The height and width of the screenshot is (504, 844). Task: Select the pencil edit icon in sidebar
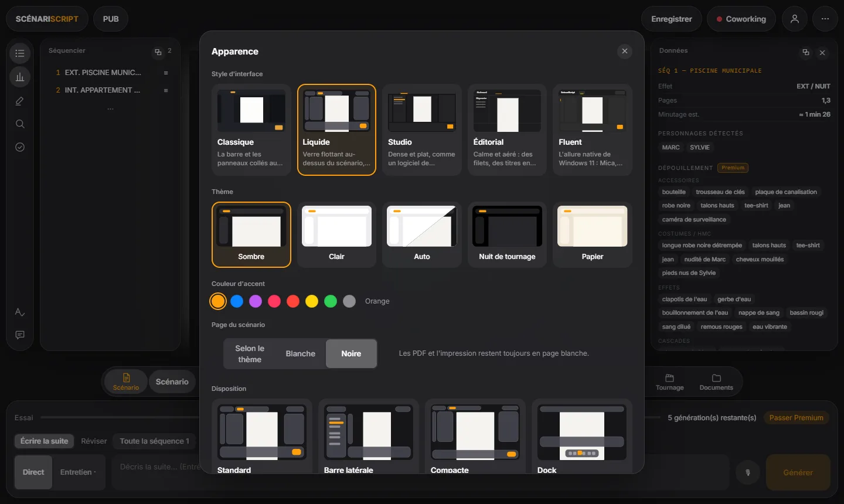coord(20,101)
